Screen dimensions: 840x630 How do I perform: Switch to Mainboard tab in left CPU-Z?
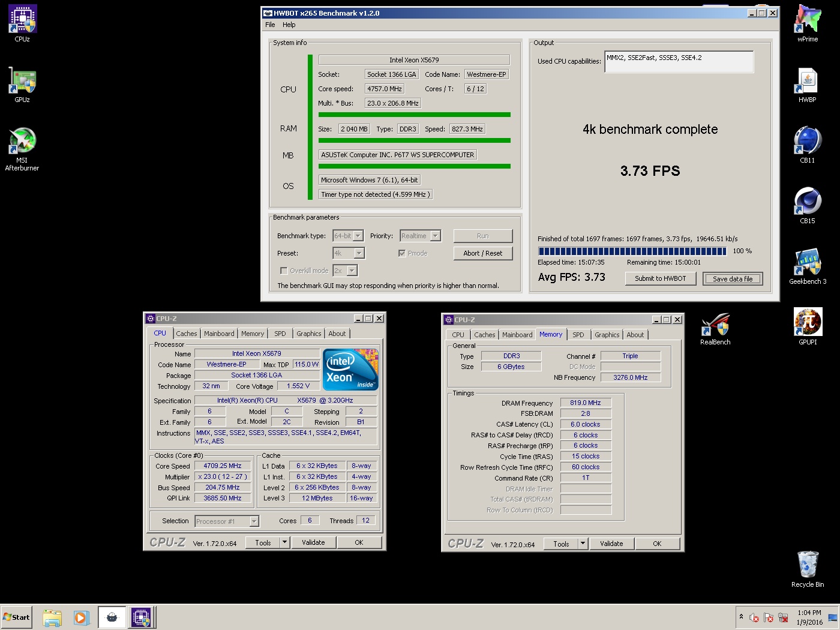[219, 334]
